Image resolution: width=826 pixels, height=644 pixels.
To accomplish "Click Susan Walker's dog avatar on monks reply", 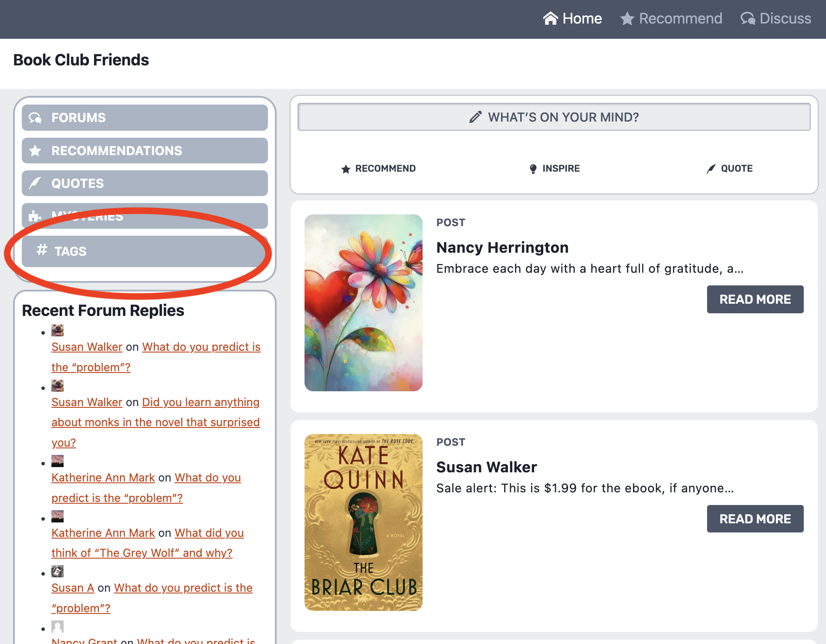I will pyautogui.click(x=58, y=386).
